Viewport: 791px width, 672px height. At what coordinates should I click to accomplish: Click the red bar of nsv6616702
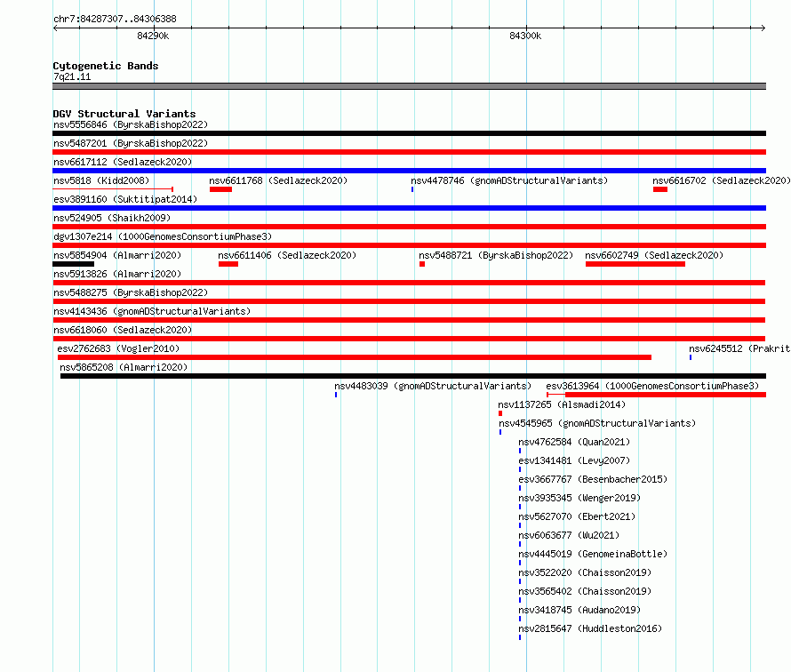(660, 189)
